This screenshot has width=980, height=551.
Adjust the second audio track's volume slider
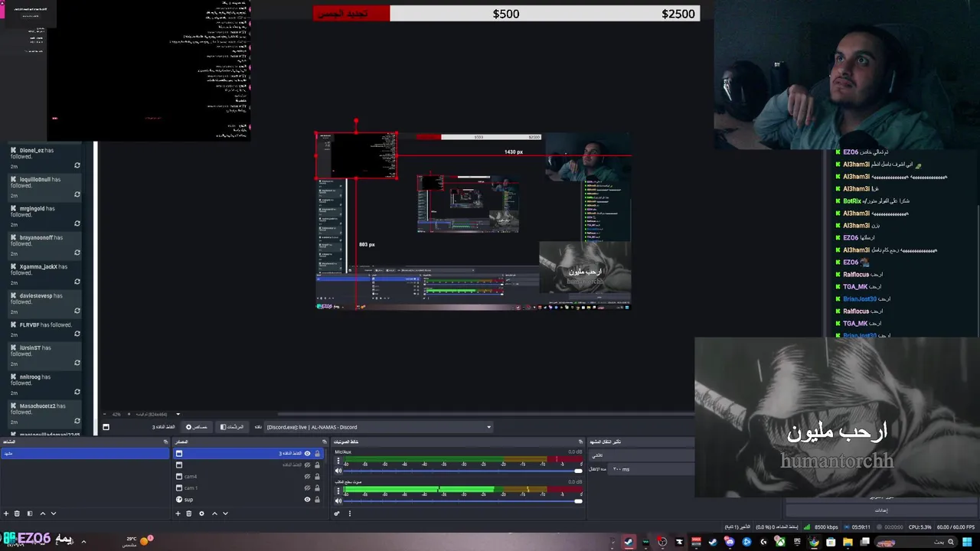tap(462, 501)
